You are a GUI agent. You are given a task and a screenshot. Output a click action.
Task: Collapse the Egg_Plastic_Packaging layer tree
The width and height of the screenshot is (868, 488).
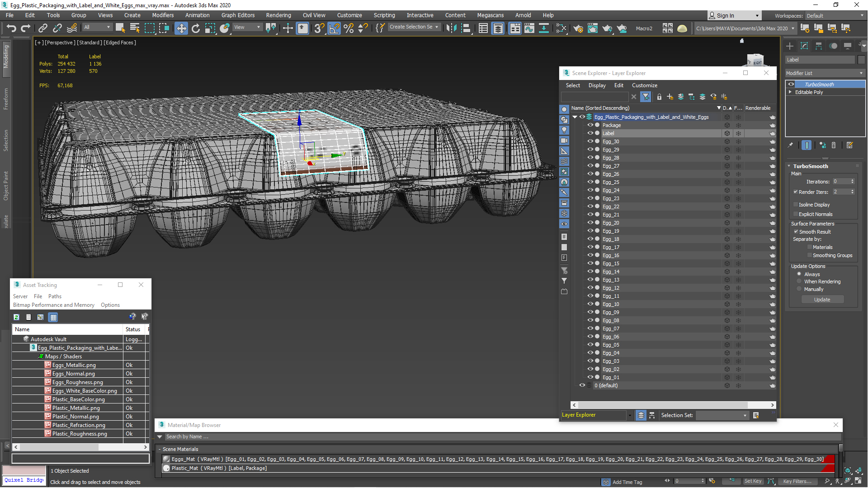575,117
